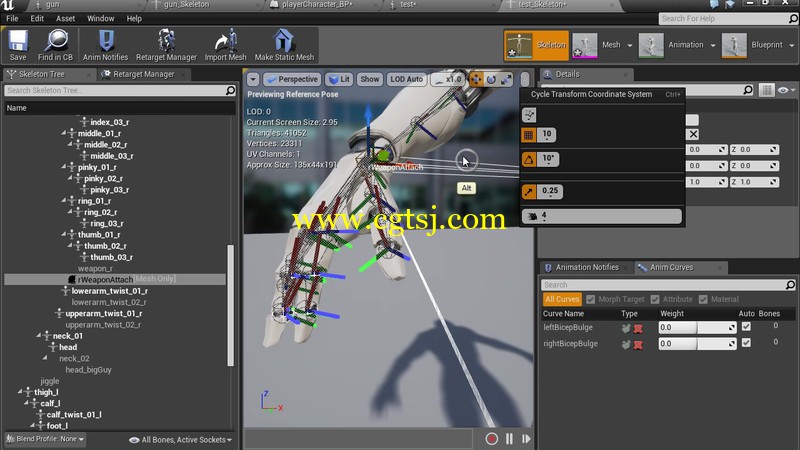Toggle Auto checkbox for rightBicepBulge

pos(746,343)
